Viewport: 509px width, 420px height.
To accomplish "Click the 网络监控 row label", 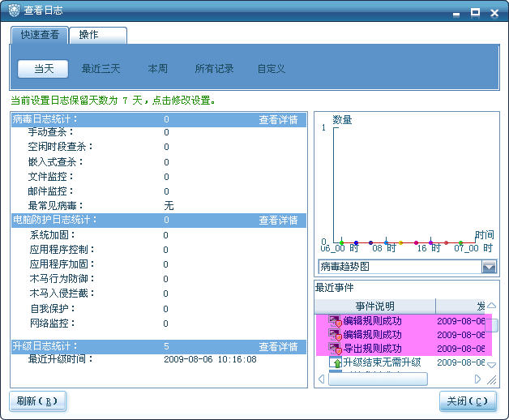I will coord(52,324).
